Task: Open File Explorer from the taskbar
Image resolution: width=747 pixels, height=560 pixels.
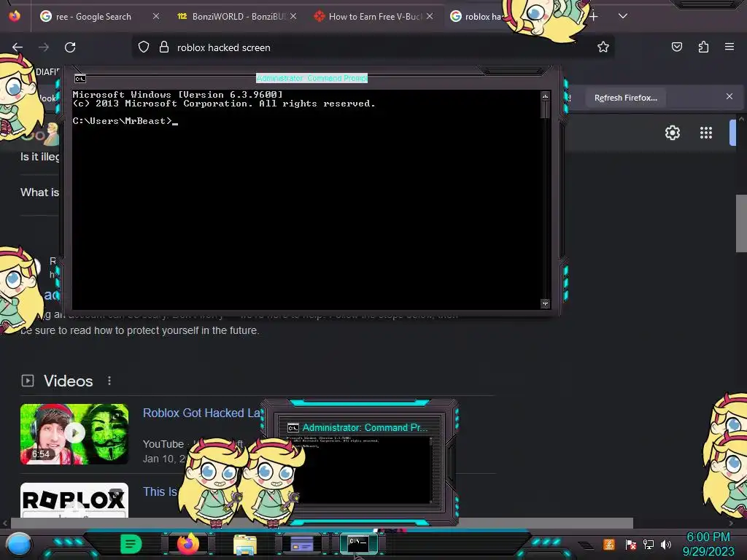Action: click(x=245, y=545)
